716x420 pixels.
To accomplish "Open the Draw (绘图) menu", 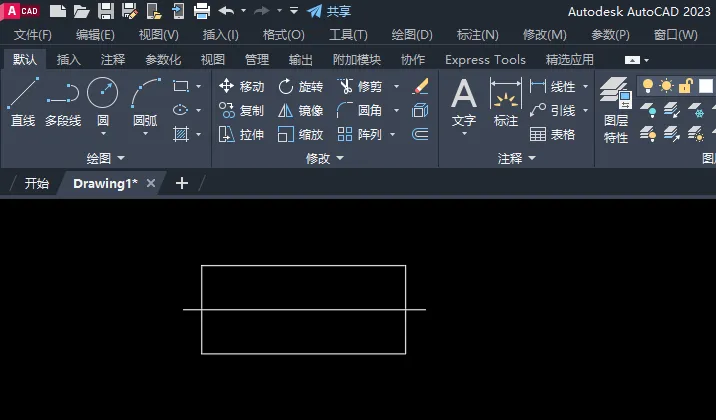I will [411, 35].
